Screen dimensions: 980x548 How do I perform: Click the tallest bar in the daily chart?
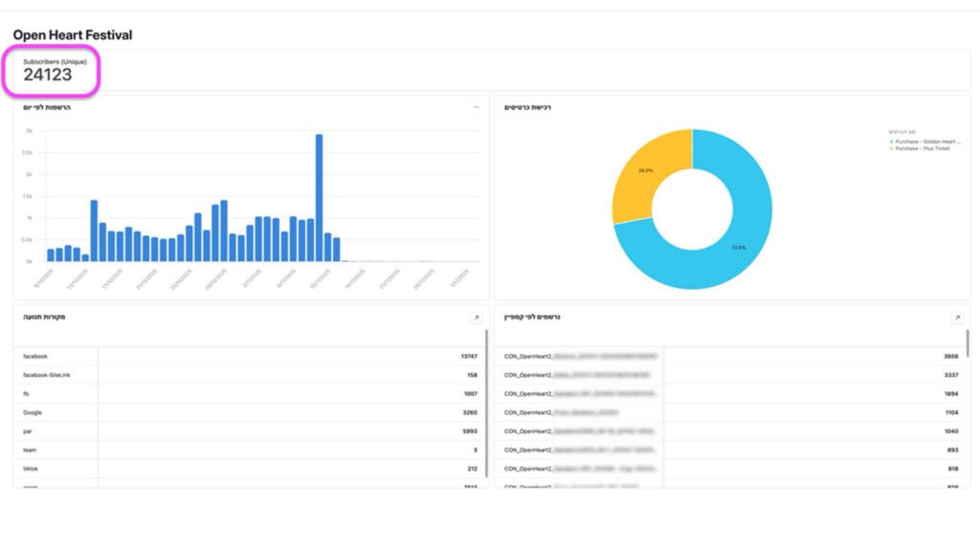[x=320, y=197]
